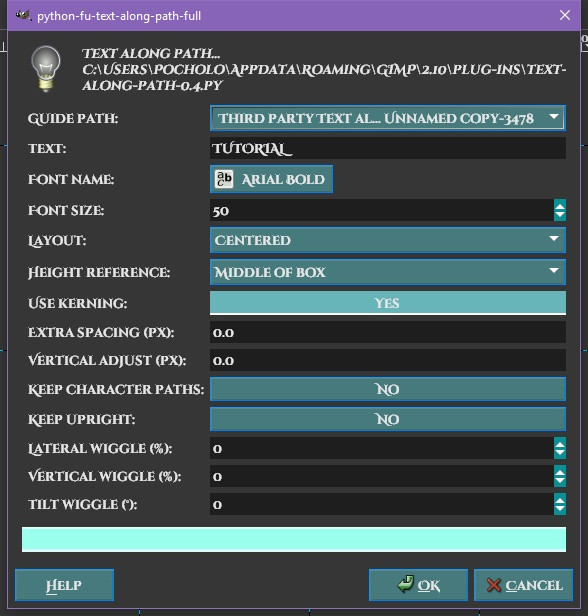Click the GIMP Wilber icon in title bar
588x616 pixels.
point(23,16)
